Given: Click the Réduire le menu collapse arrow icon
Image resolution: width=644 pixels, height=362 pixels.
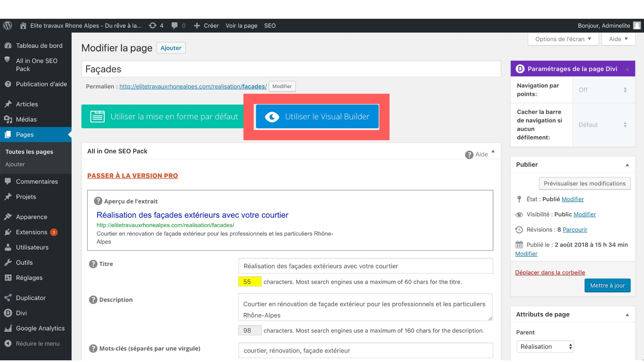Looking at the screenshot, I should [8, 344].
